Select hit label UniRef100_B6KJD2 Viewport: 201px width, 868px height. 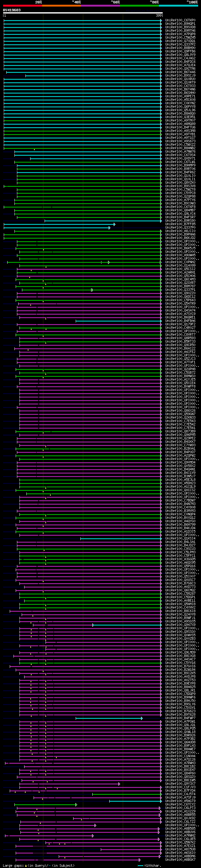pos(180,238)
